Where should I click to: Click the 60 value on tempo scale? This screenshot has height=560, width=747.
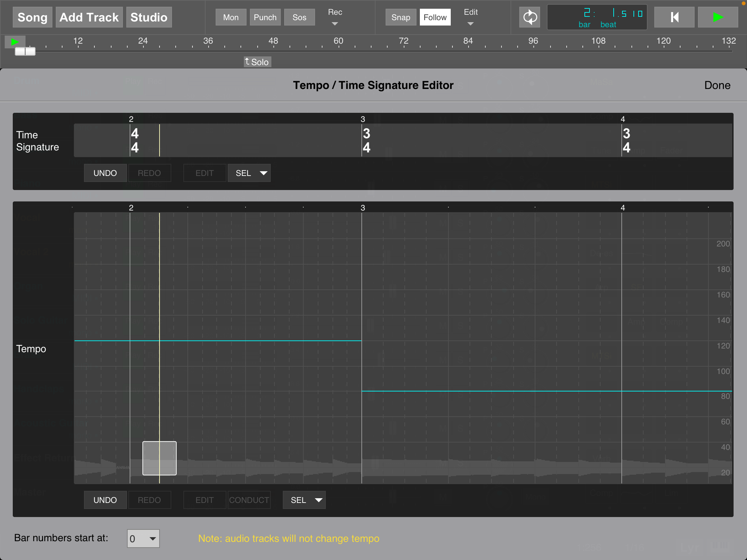click(726, 422)
